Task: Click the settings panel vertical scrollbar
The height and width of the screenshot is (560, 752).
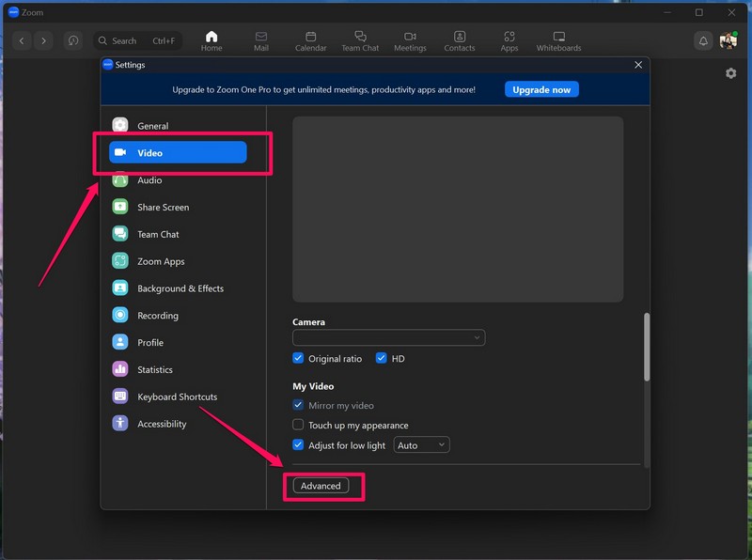Action: [x=646, y=348]
